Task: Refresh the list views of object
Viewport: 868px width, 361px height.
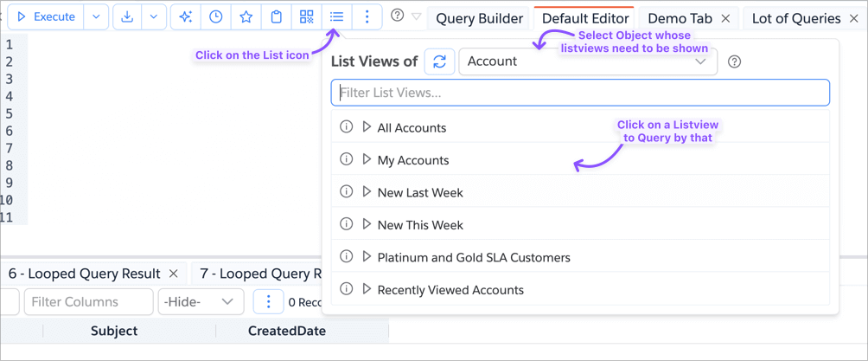Action: tap(439, 61)
